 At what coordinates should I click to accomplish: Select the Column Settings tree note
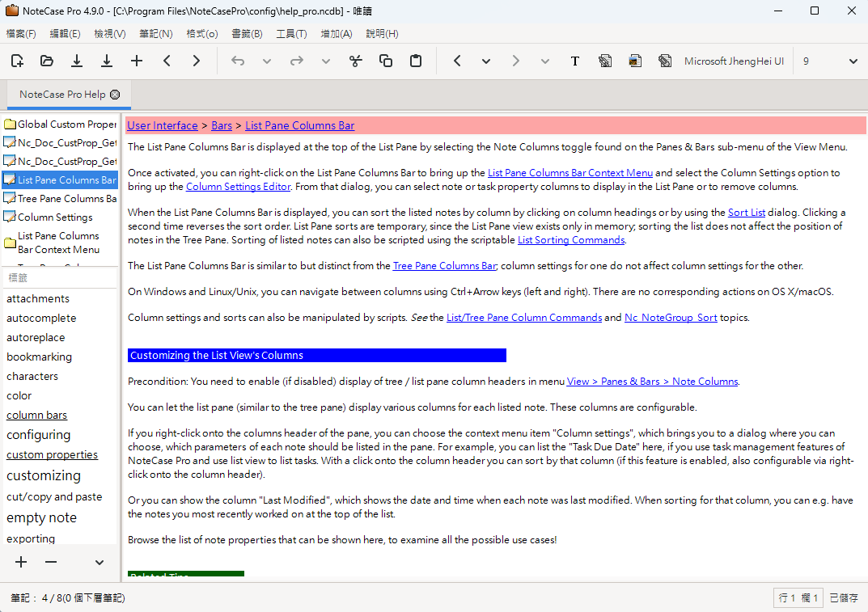[x=55, y=217]
